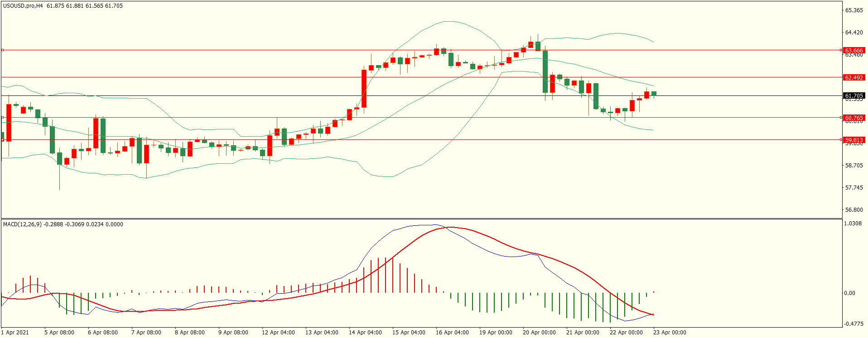Select the red 62.492 price level tag
Viewport: 868px width, 338px height.
point(854,77)
